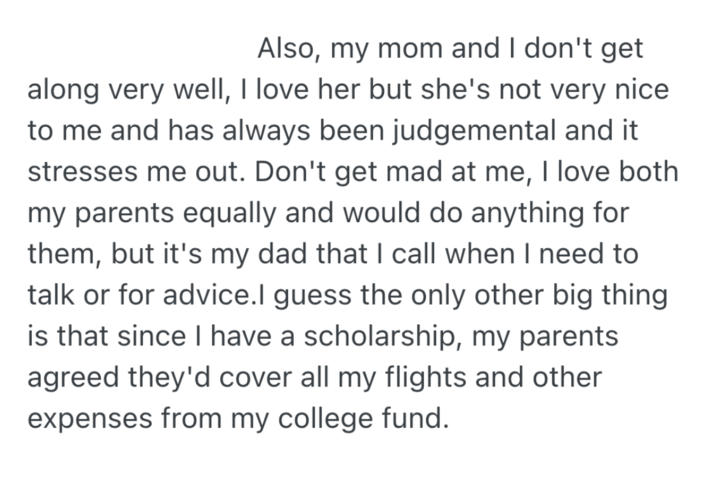
Task: Click on the word "agreed"
Action: pyautogui.click(x=77, y=377)
